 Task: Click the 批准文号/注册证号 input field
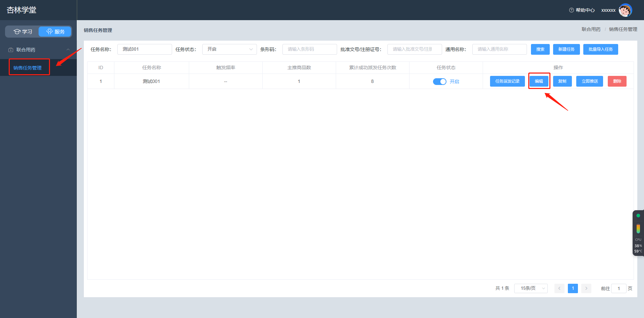pos(415,49)
